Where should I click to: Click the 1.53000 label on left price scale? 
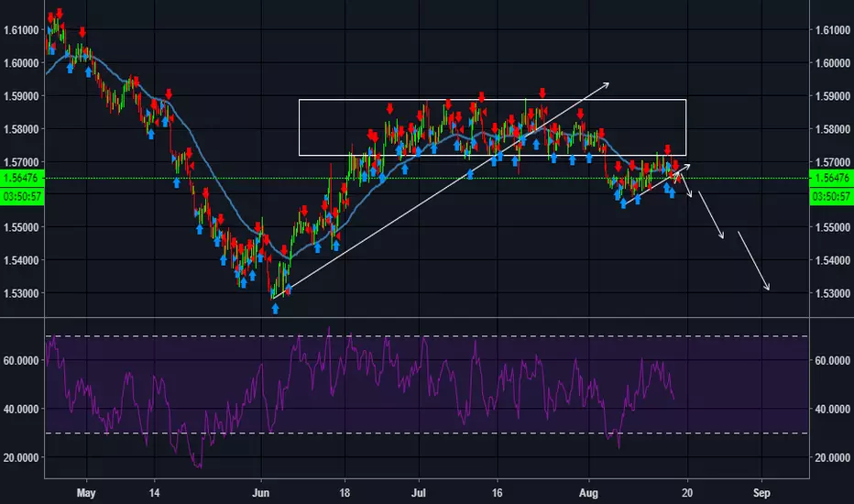[x=21, y=293]
